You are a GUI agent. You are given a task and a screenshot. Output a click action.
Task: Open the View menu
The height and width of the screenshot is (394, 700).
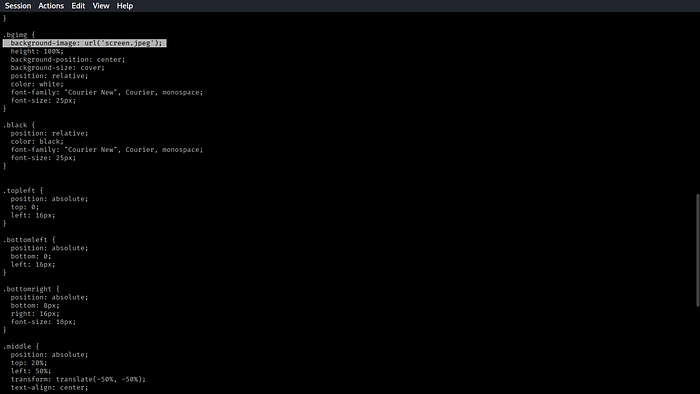point(101,6)
